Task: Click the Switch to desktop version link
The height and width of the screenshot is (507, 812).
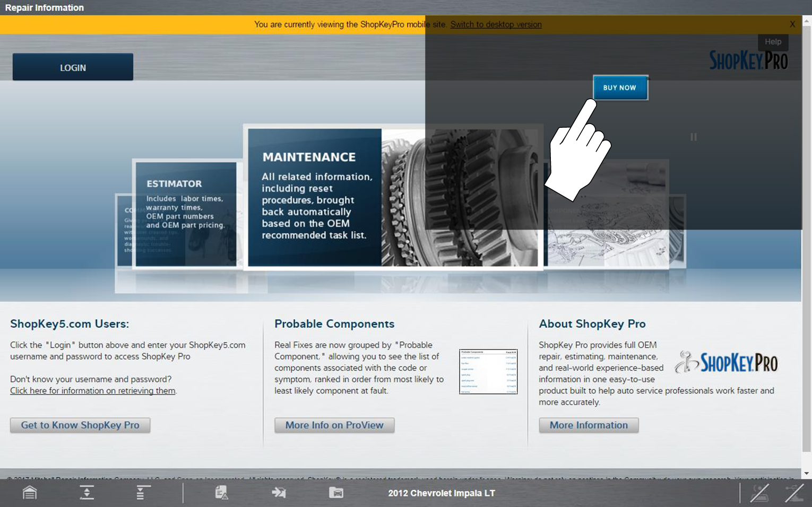Action: (x=496, y=24)
